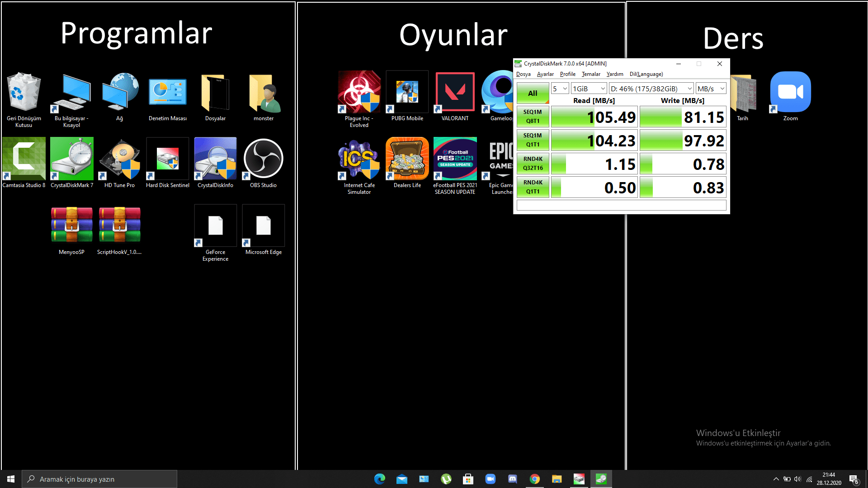Launch VALORANT
This screenshot has height=488, width=868.
pyautogui.click(x=454, y=92)
